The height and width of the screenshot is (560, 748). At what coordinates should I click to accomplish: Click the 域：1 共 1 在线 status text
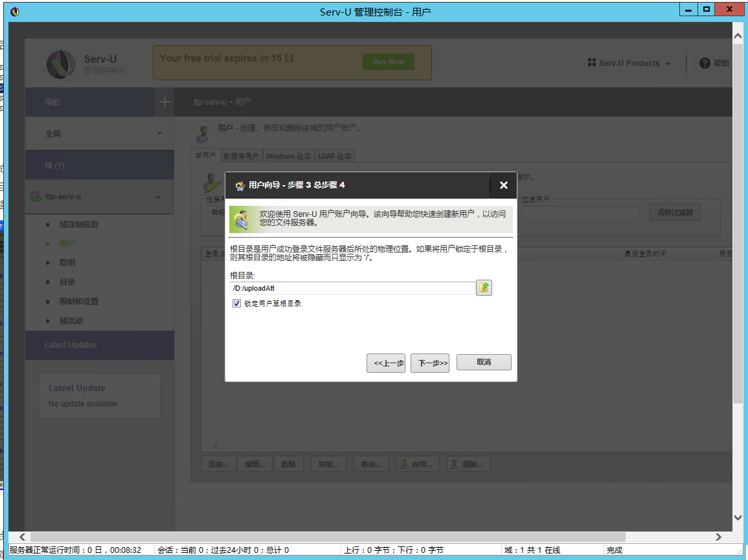tap(532, 550)
